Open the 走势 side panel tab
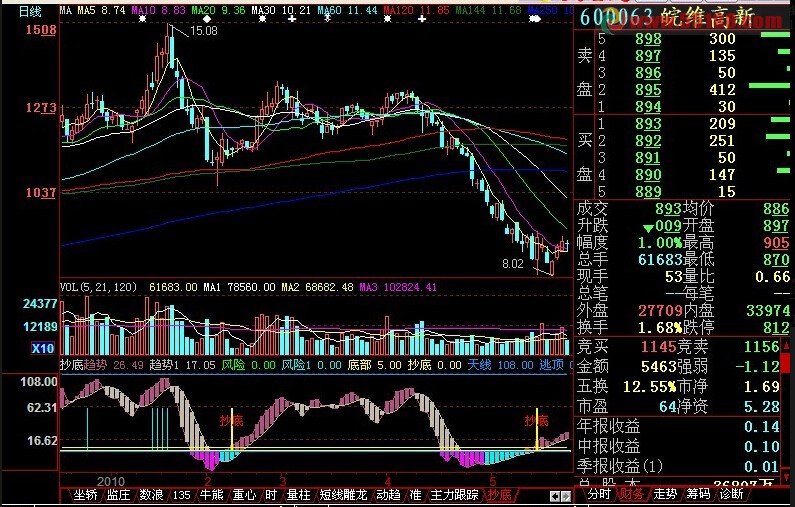Screen dimensions: 795x507 click(665, 493)
